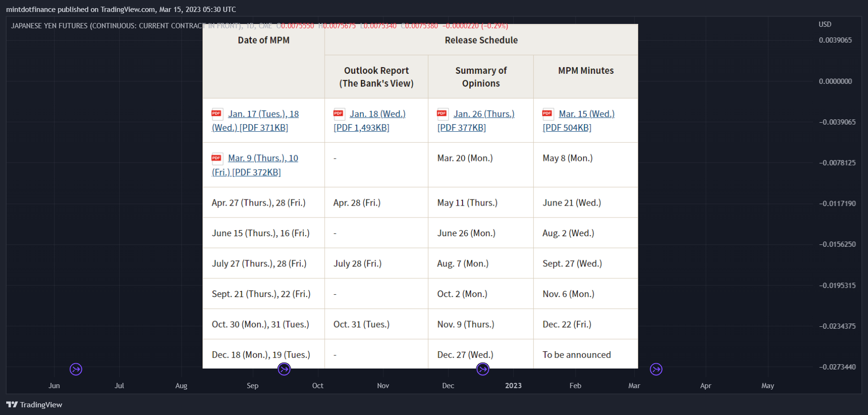
Task: Open the Mar. 15 (Wed.) MPM Minutes link
Action: click(579, 121)
